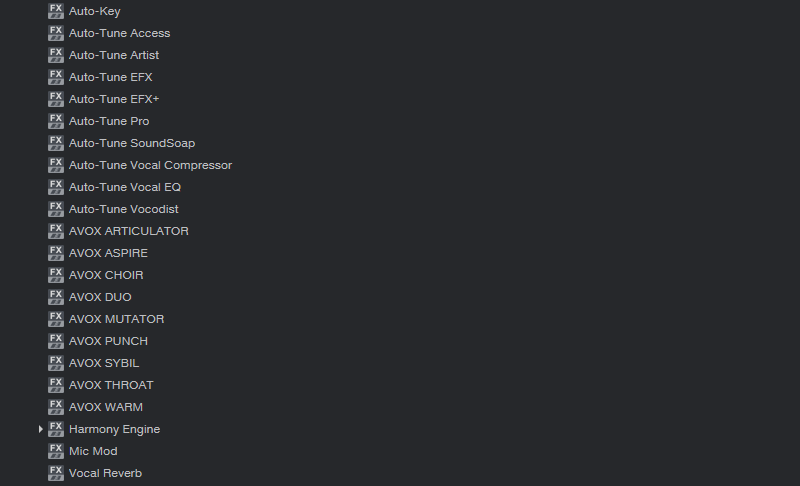Select the Auto-Tune EFX plugin

click(111, 77)
